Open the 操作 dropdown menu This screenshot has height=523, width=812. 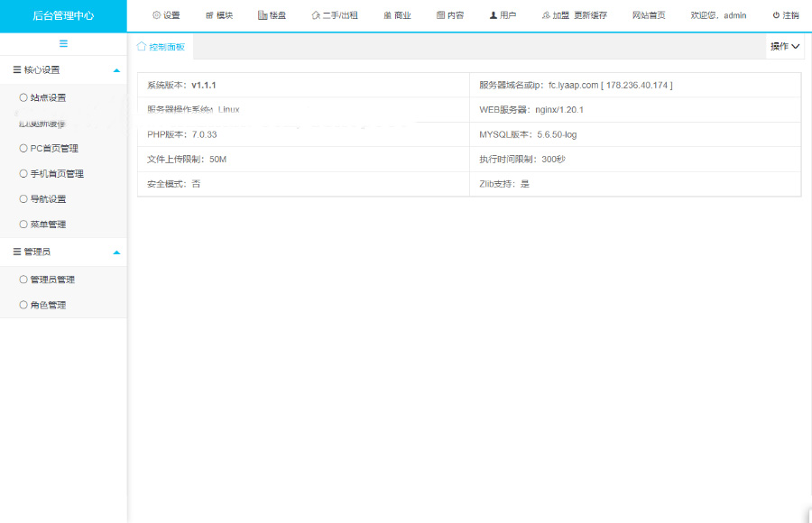785,46
